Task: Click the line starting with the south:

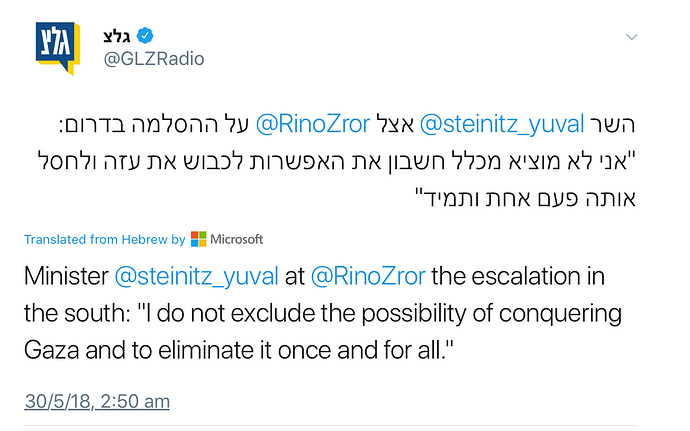Action: 323,313
